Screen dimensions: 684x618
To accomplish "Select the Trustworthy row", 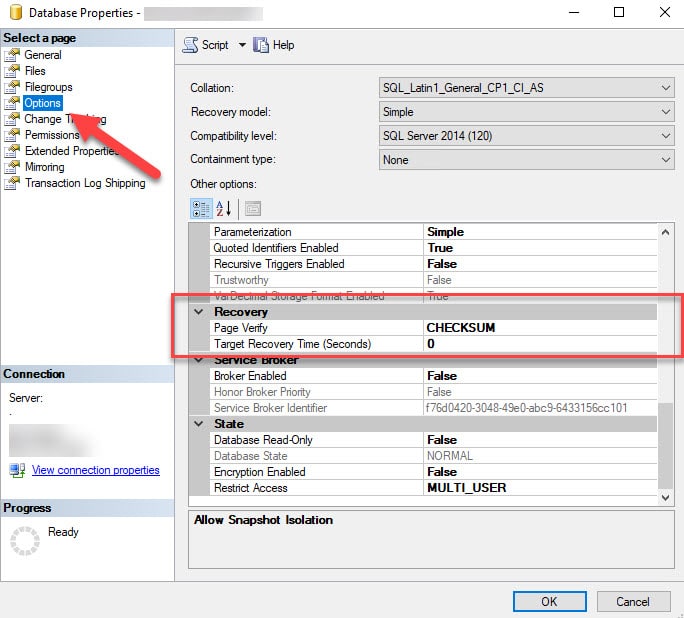I will click(433, 280).
